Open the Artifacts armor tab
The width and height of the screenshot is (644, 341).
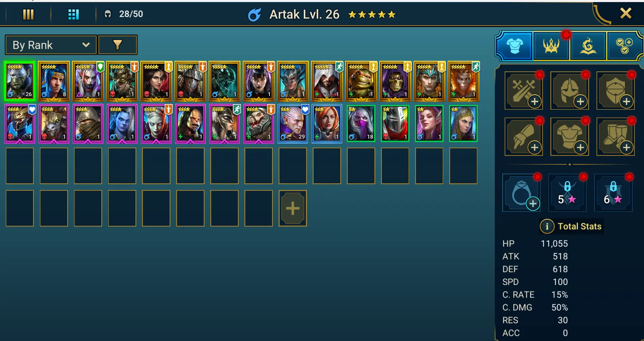coord(515,46)
